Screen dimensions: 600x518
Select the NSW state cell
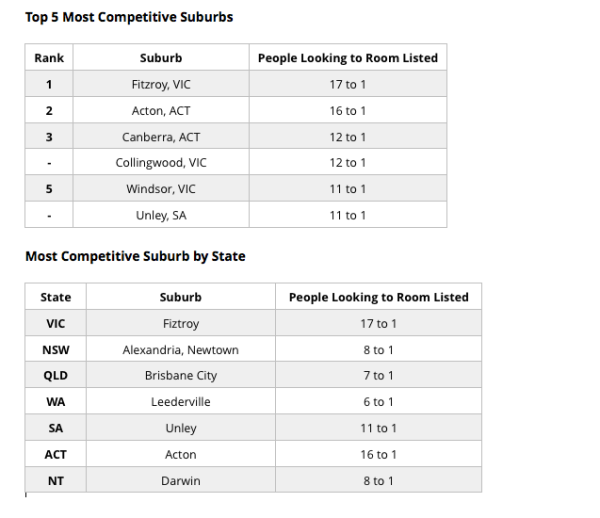click(x=56, y=350)
